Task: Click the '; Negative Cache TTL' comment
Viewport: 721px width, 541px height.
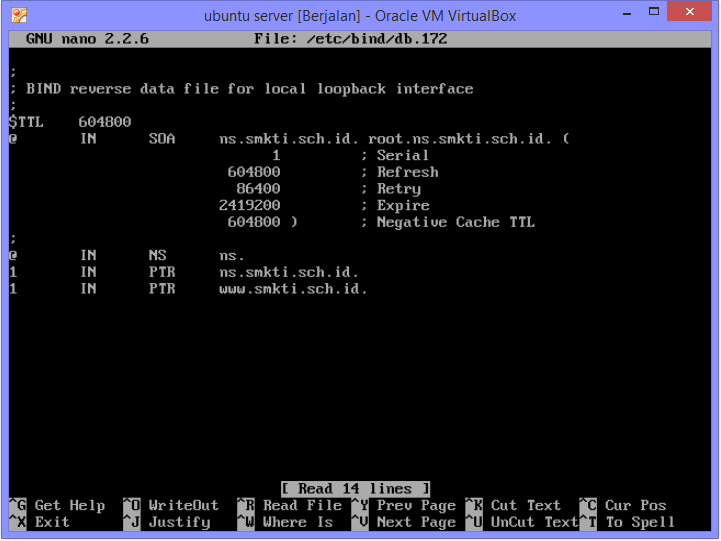Action: click(x=448, y=222)
